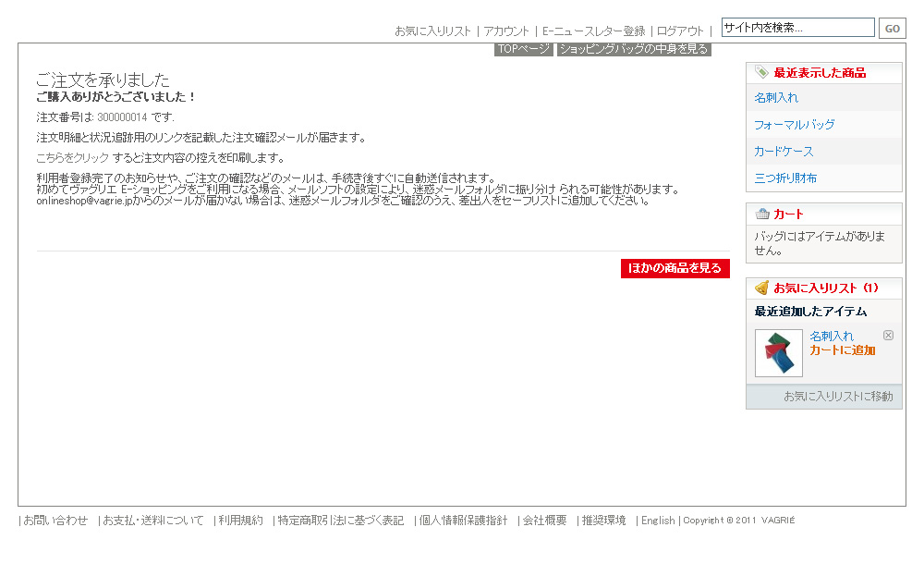Open the 名刺入れ product thumbnail image
The image size is (924, 564).
(778, 353)
